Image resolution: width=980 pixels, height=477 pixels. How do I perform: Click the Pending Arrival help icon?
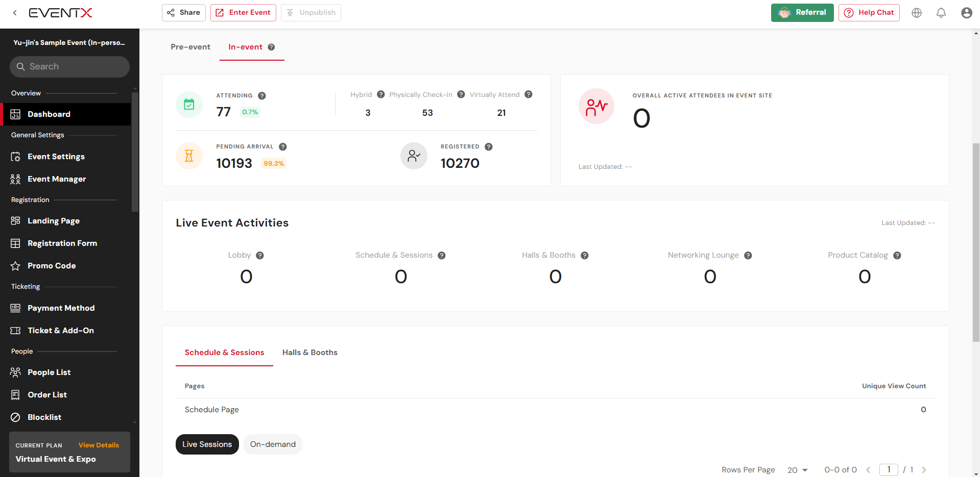(283, 147)
